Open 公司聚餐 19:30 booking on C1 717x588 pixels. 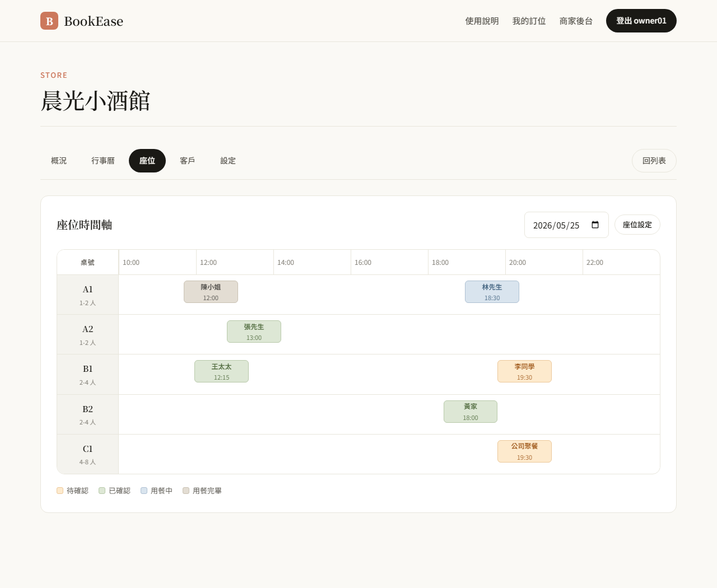click(524, 451)
